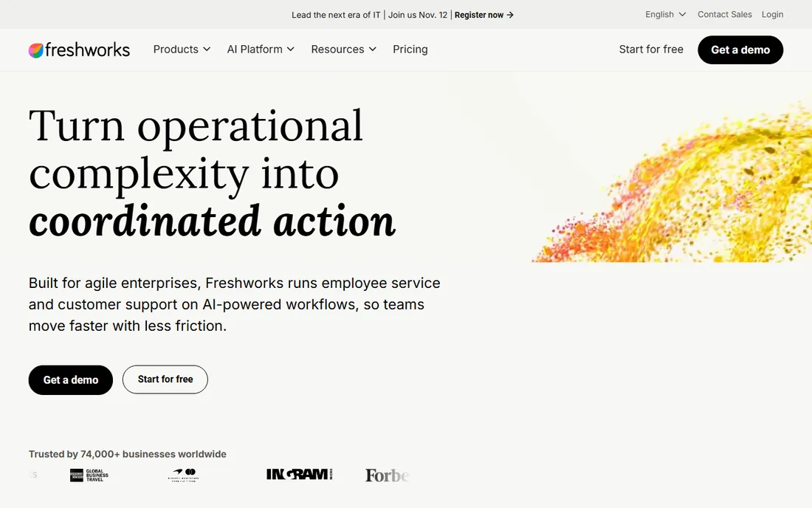Open the English language selector
Image resolution: width=812 pixels, height=508 pixels.
[665, 15]
